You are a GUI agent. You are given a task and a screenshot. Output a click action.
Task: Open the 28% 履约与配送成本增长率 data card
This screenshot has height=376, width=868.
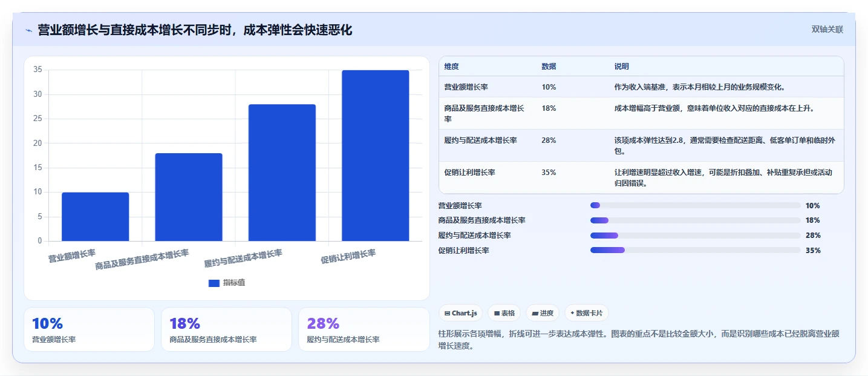pyautogui.click(x=364, y=329)
